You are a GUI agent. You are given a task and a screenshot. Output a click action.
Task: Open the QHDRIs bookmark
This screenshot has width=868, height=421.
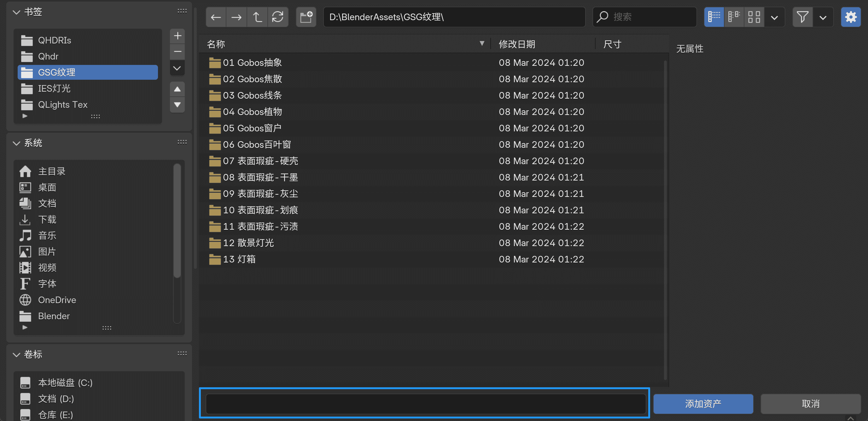88,40
